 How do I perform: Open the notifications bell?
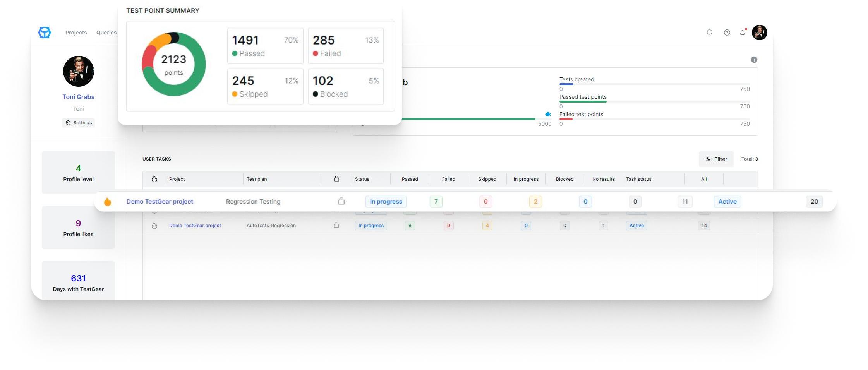743,33
